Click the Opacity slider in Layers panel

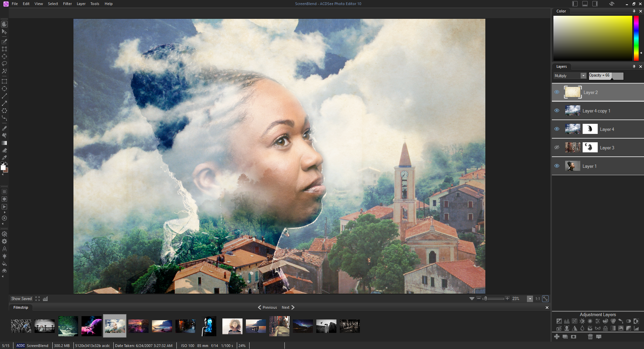pyautogui.click(x=606, y=76)
